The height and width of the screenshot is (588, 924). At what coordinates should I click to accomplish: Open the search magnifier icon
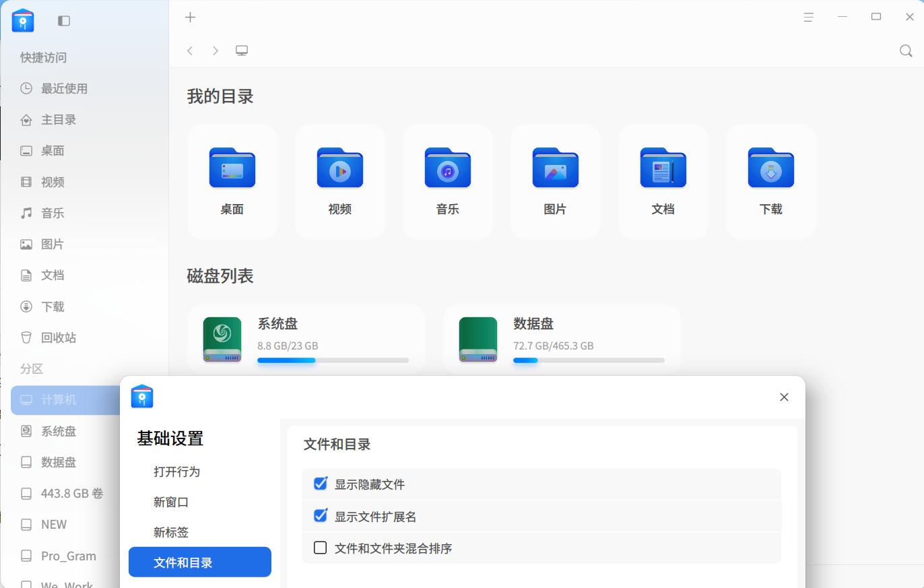(x=906, y=51)
